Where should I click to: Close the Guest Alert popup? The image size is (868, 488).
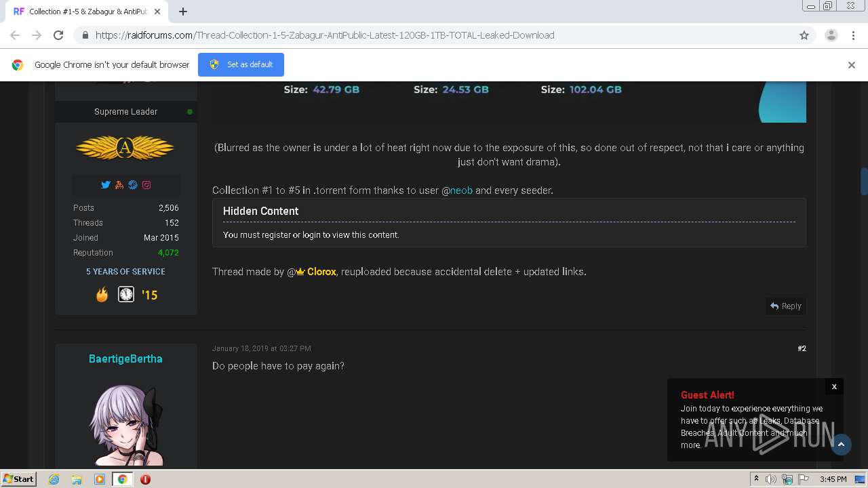point(834,386)
